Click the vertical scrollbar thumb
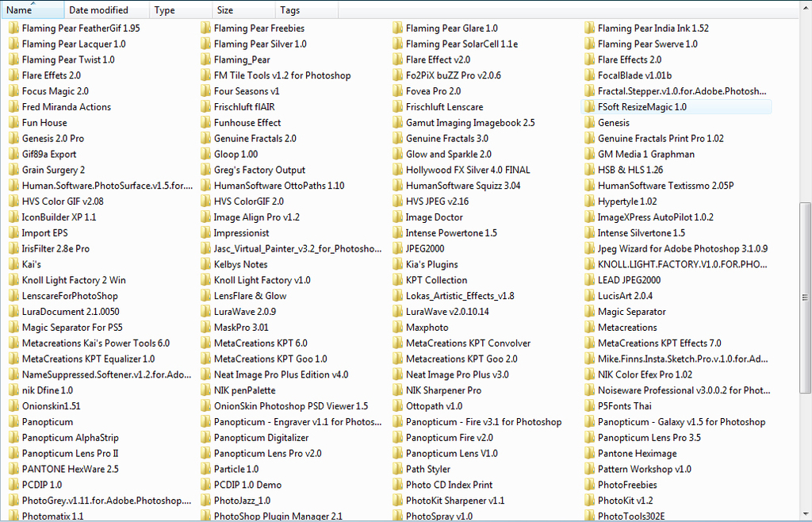Image resolution: width=812 pixels, height=522 pixels. click(x=805, y=297)
